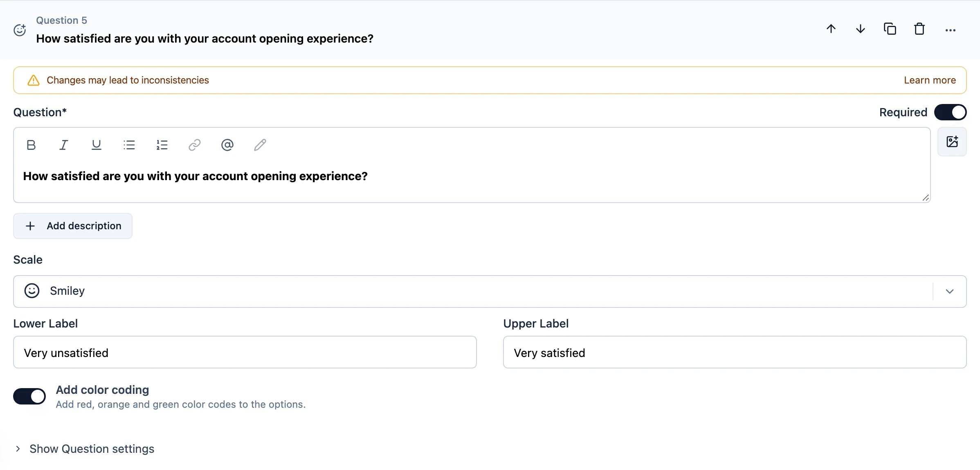This screenshot has width=980, height=470.
Task: Apply italic formatting in the editor
Action: coord(63,145)
